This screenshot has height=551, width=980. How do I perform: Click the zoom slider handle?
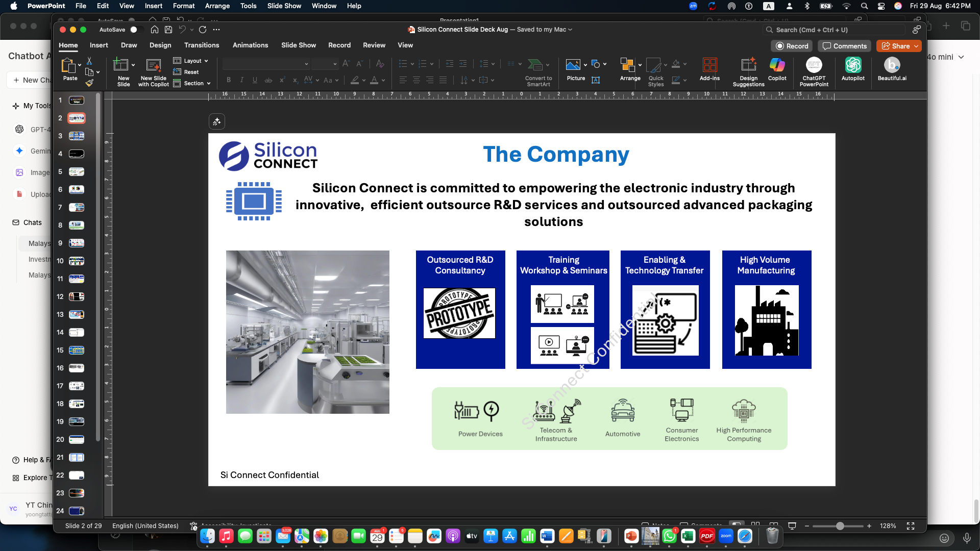click(x=840, y=526)
